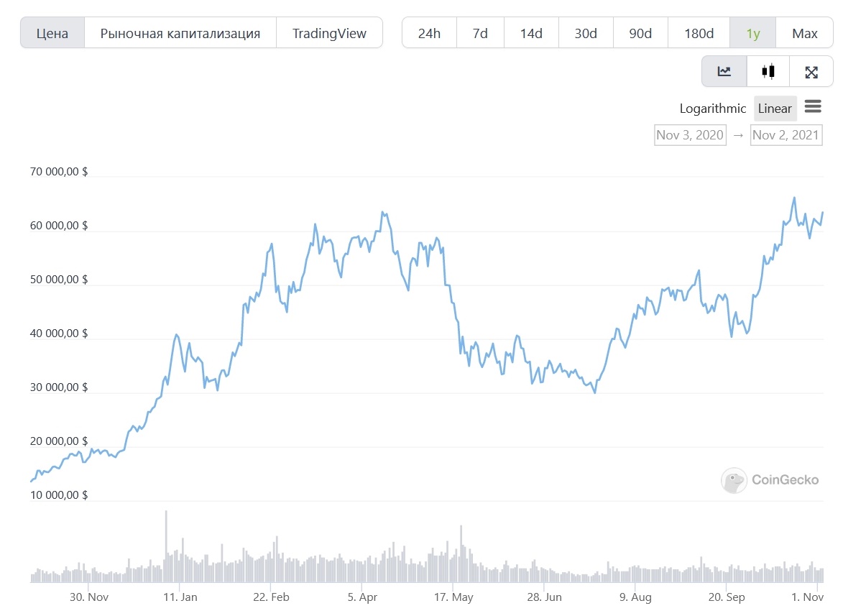Image resolution: width=843 pixels, height=616 pixels.
Task: Open the Цена tab
Action: 52,33
